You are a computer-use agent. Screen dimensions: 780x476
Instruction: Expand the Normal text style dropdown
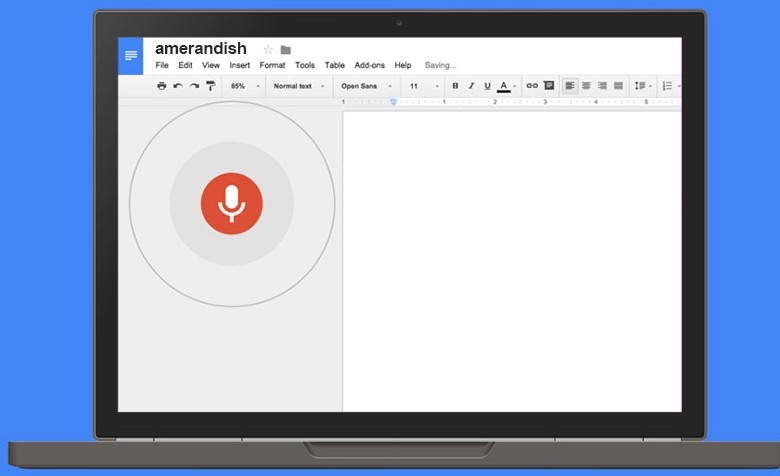click(298, 86)
